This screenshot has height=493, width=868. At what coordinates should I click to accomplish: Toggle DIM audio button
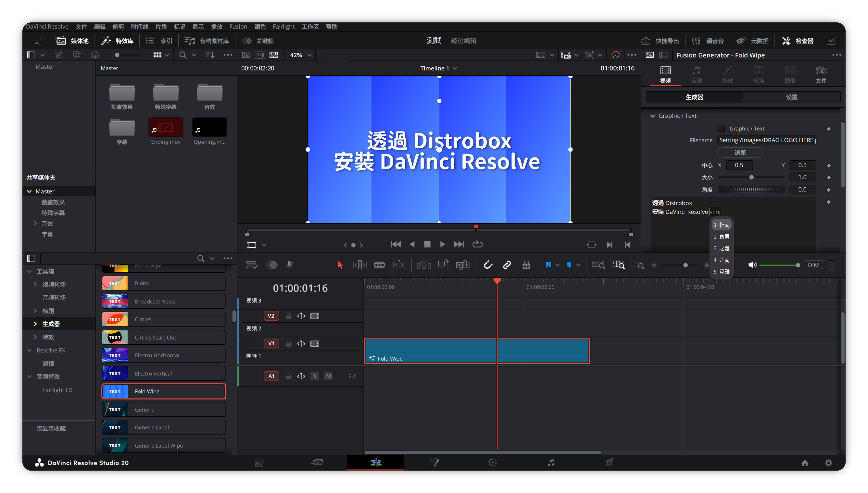tap(813, 265)
